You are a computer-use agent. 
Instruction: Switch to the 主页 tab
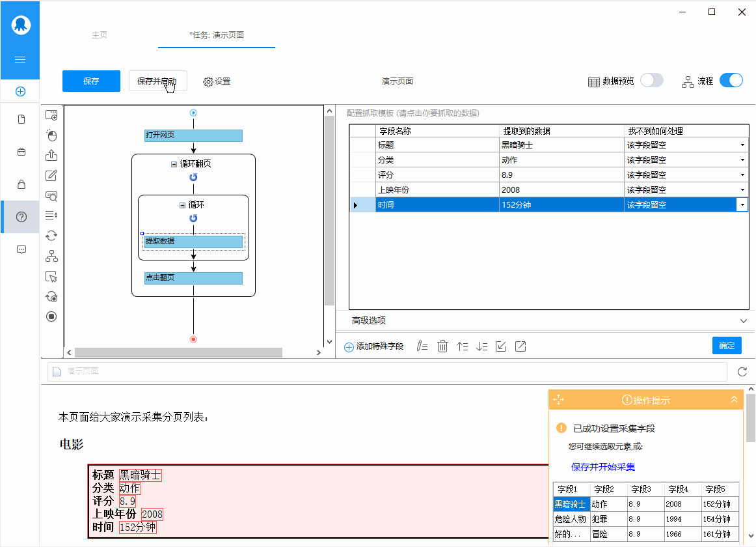click(x=100, y=35)
